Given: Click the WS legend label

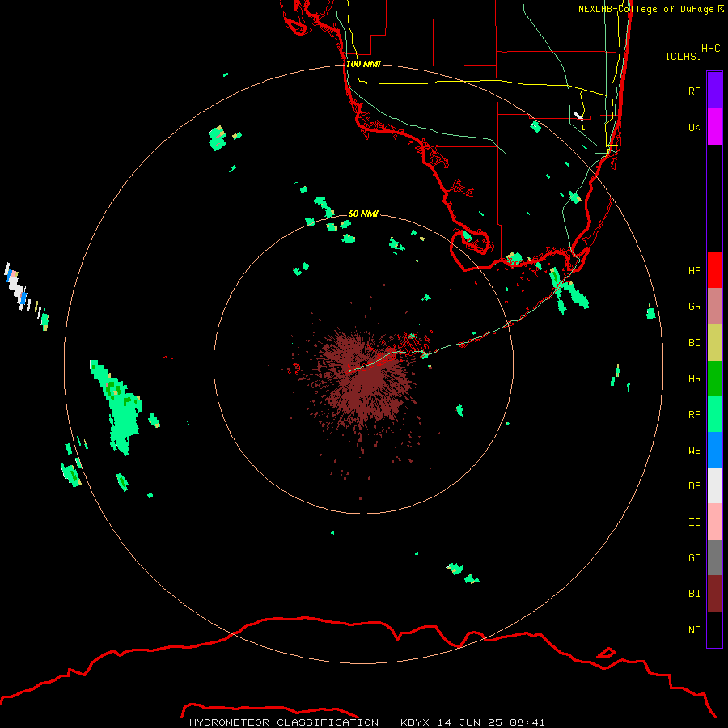Looking at the screenshot, I should 694,450.
